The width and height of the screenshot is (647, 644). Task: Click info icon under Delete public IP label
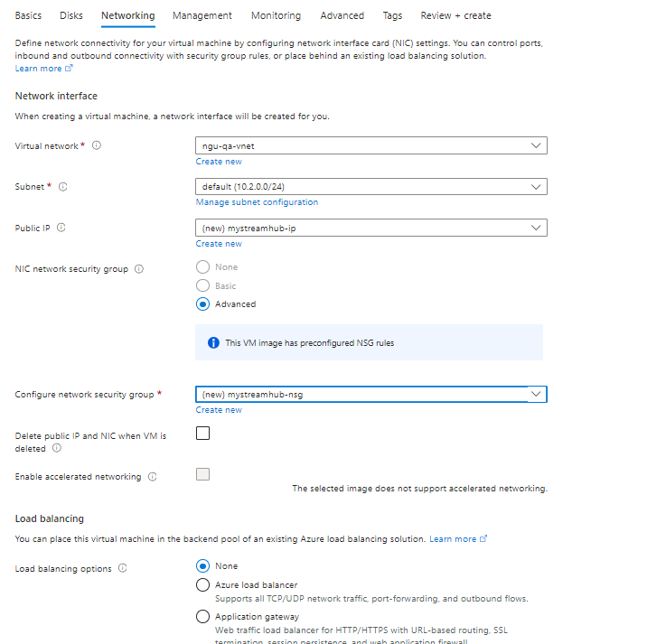pos(57,448)
